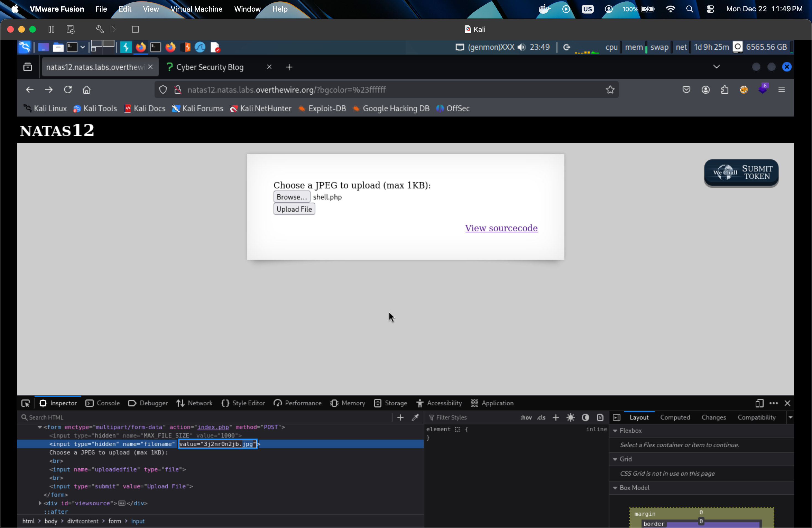Toggle responsive design mode icon

(x=759, y=403)
